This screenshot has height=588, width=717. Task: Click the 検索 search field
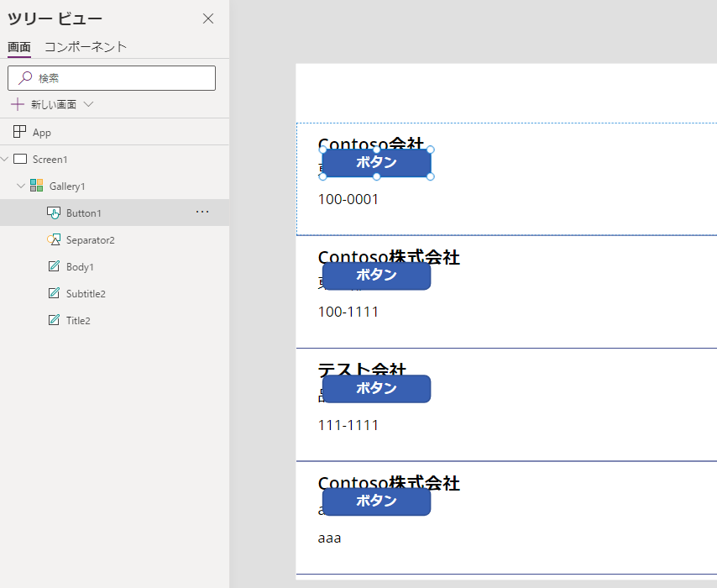[x=112, y=78]
